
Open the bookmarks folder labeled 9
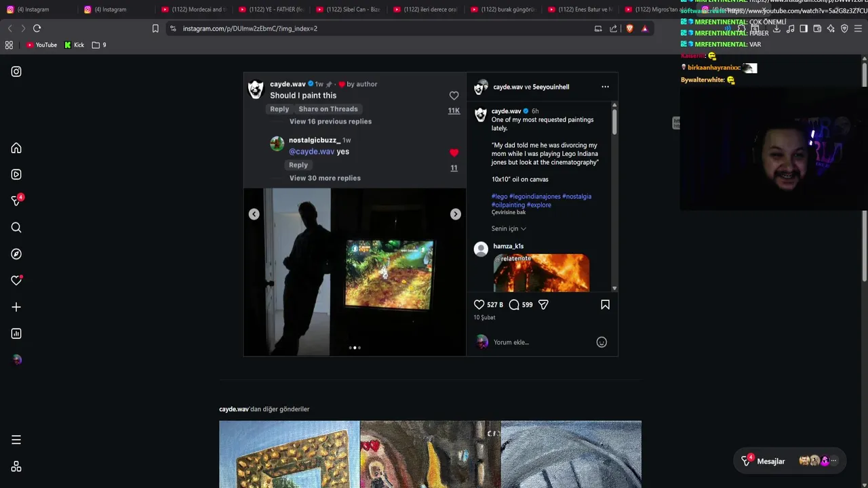99,45
